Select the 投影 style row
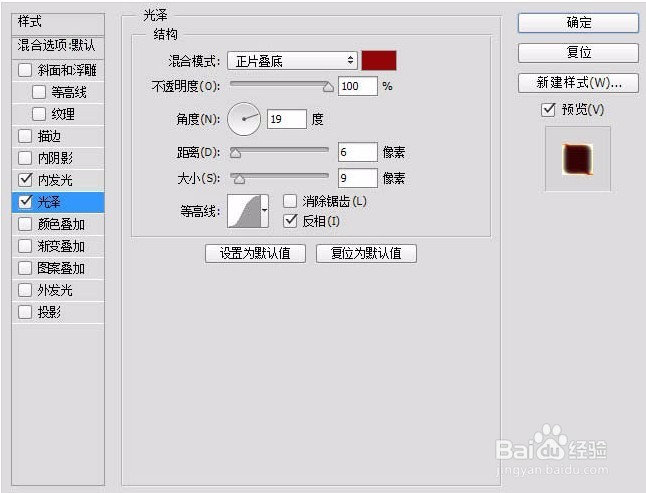The height and width of the screenshot is (493, 646). point(58,312)
